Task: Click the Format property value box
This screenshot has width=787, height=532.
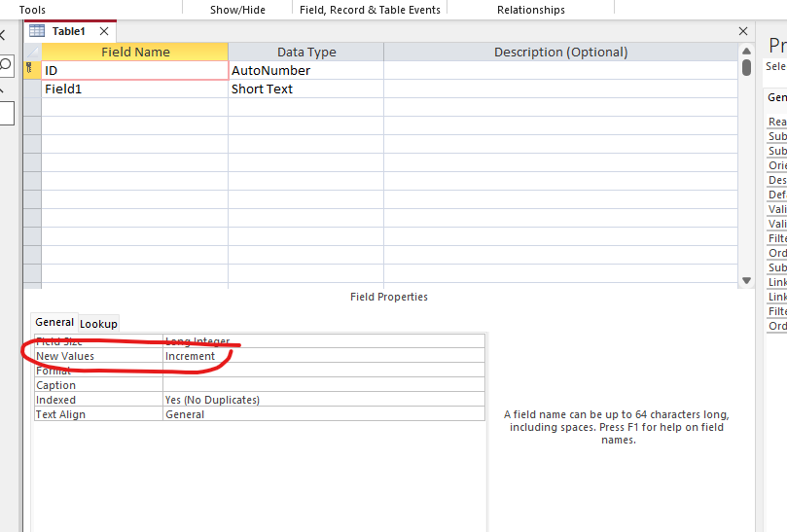Action: [324, 371]
